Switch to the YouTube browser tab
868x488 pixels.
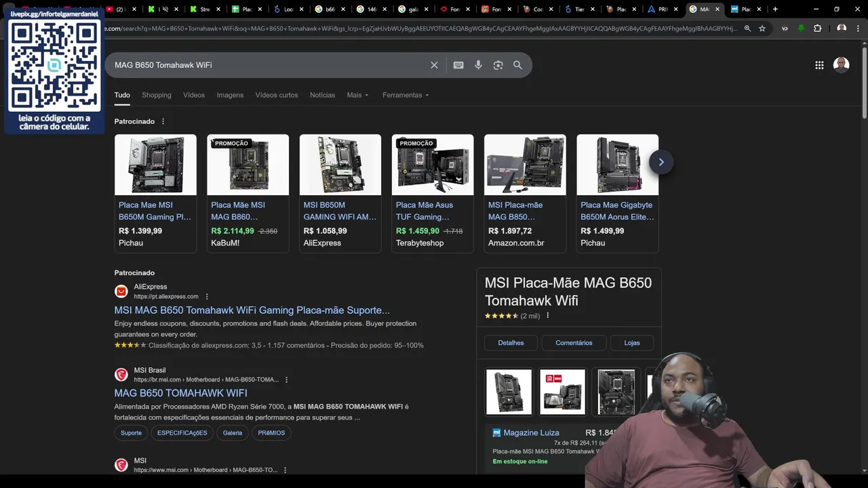point(119,9)
